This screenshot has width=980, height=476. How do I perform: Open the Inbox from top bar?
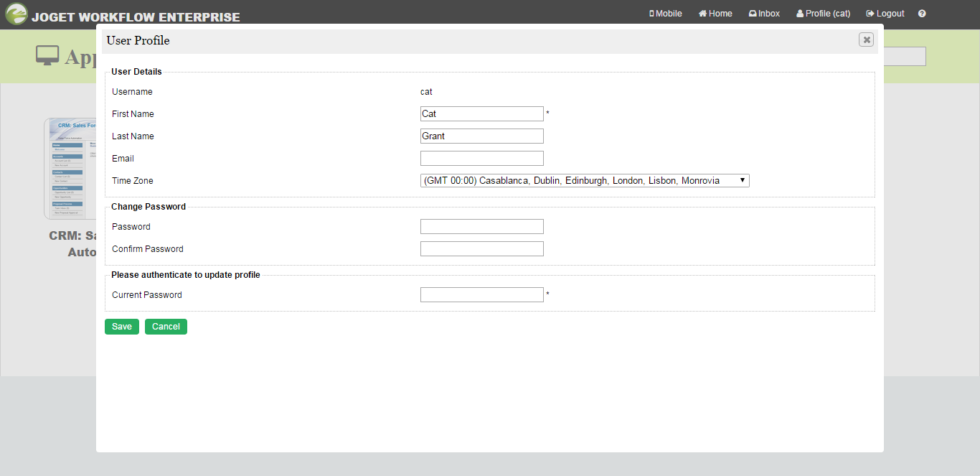[x=764, y=14]
